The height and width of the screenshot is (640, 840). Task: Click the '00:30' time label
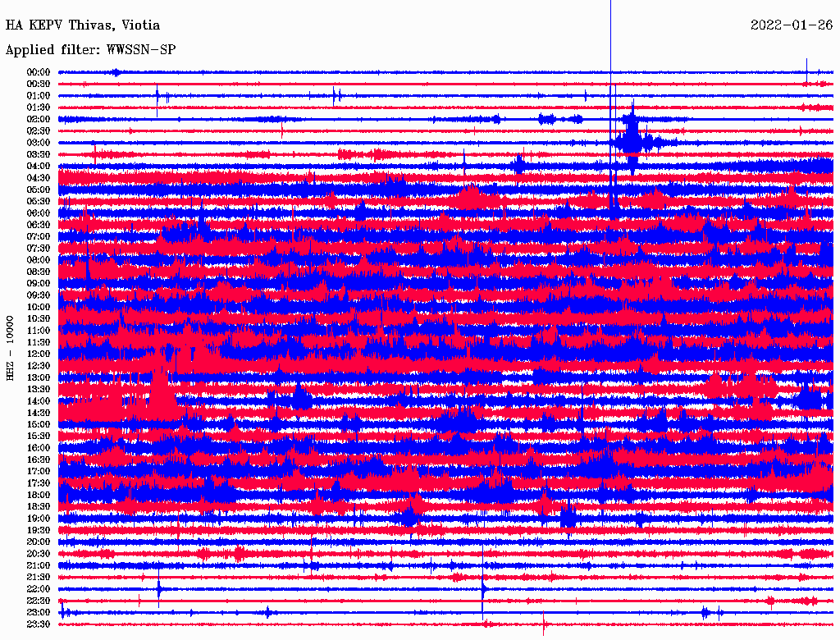(x=39, y=85)
